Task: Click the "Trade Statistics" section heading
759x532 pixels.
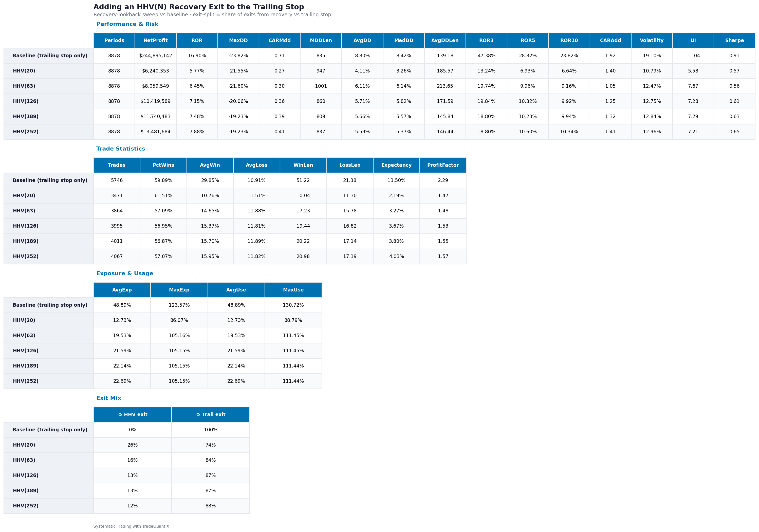Action: point(121,149)
